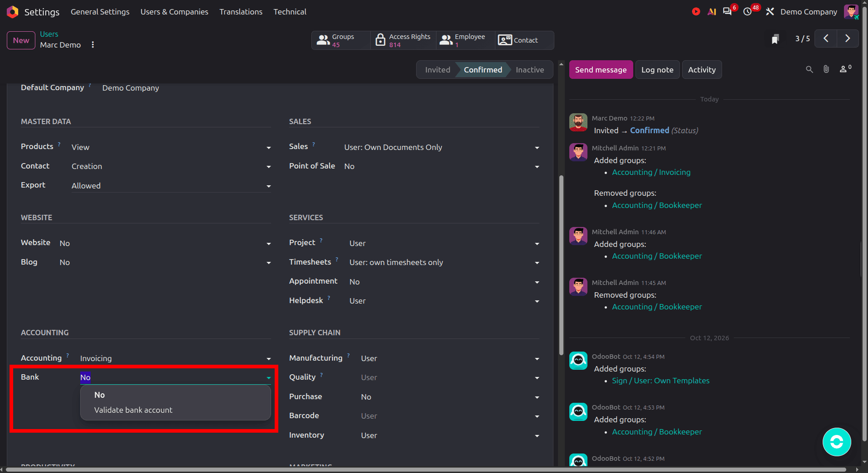Open the Translations menu
The width and height of the screenshot is (868, 473).
pos(241,12)
